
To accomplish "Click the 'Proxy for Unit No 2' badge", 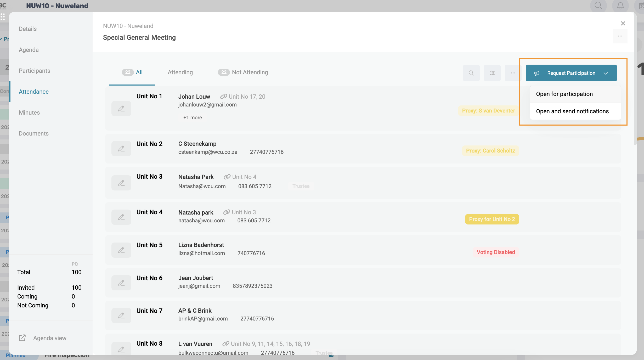I will [x=492, y=219].
